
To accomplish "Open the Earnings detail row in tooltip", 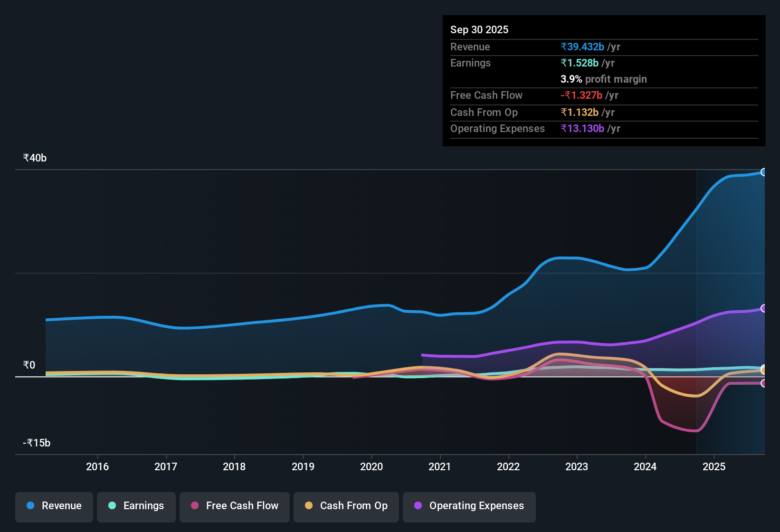I will pos(470,63).
